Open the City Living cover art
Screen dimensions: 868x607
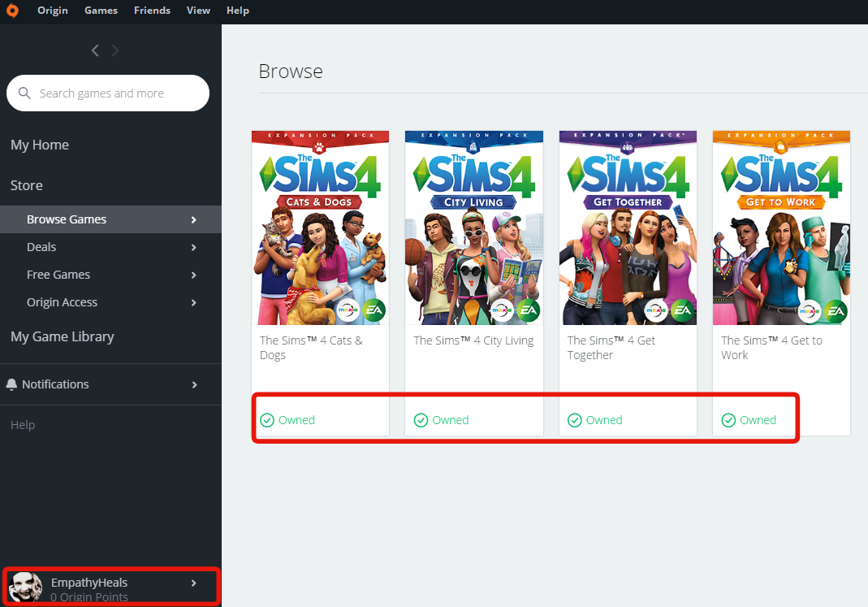[474, 228]
